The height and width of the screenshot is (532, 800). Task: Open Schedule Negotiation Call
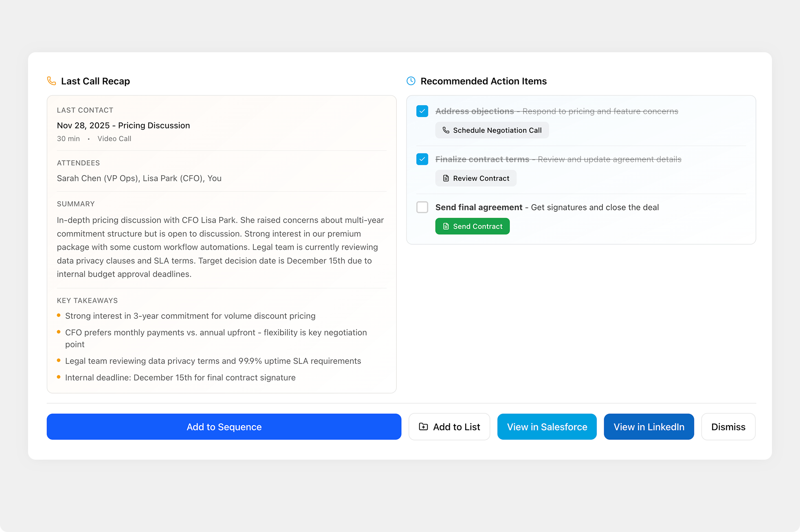tap(492, 130)
